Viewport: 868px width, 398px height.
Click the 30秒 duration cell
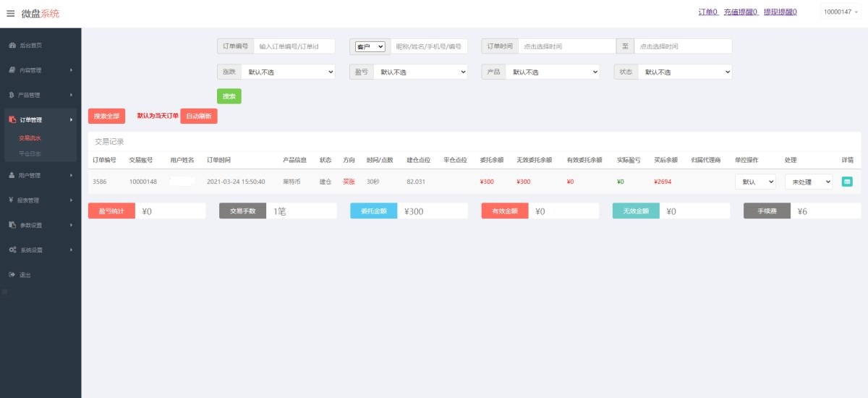tap(373, 182)
